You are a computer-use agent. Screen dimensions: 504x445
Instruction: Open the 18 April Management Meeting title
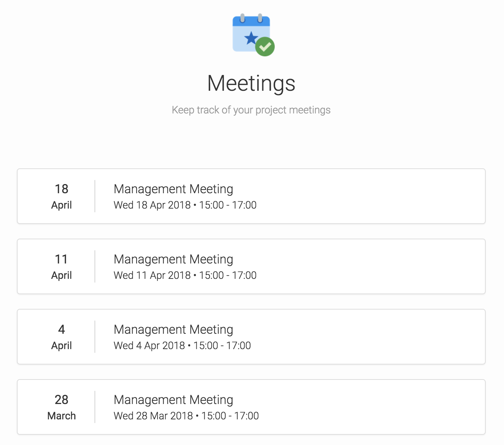point(173,189)
